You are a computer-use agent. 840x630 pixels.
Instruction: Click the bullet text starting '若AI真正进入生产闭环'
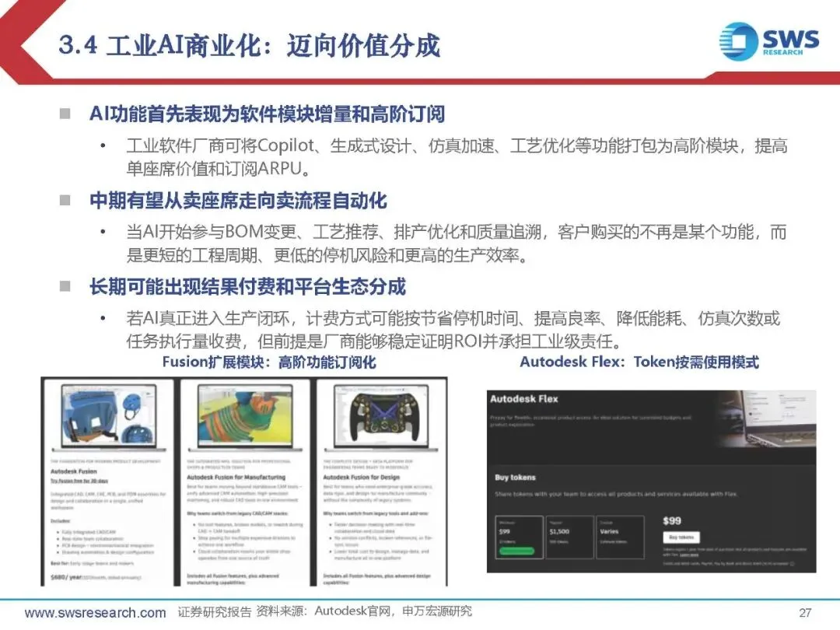tap(453, 330)
